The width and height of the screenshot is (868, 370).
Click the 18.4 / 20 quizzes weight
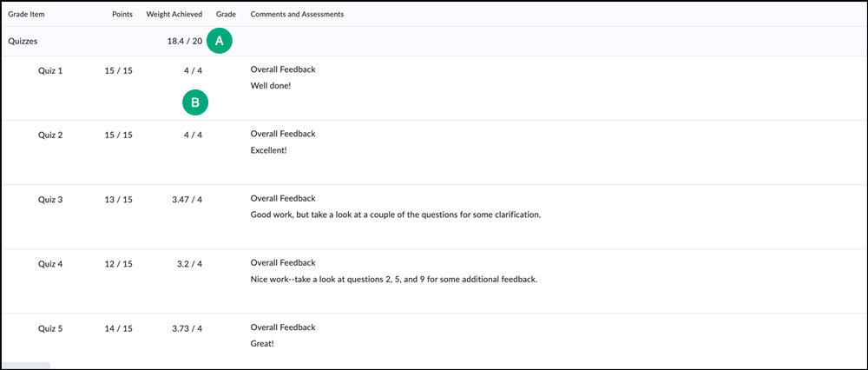pyautogui.click(x=185, y=40)
